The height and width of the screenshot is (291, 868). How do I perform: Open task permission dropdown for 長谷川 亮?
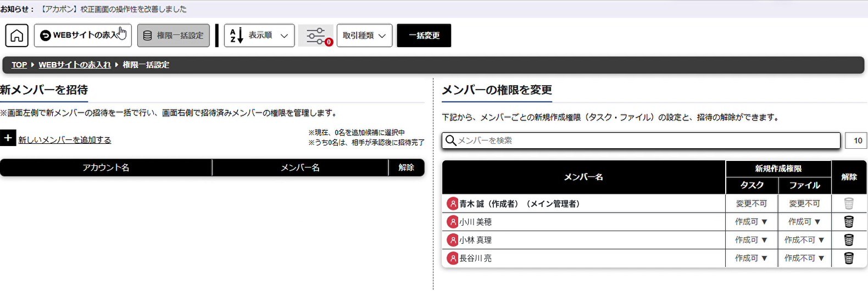point(752,258)
